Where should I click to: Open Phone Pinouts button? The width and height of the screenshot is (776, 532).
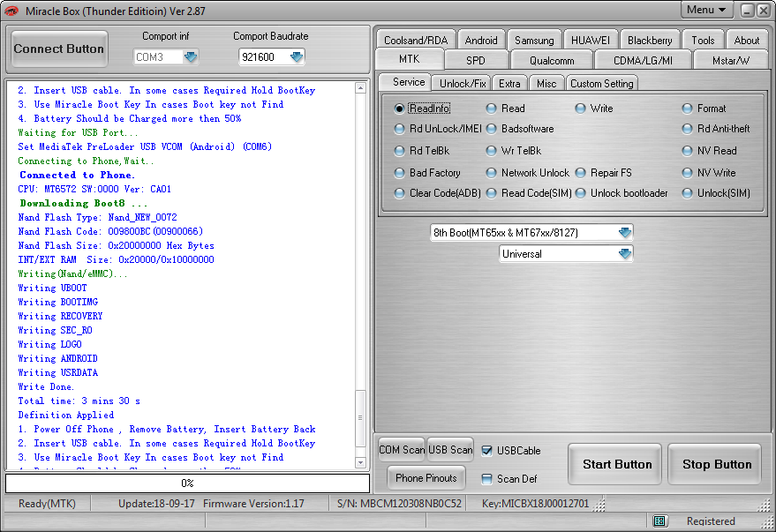(x=426, y=477)
